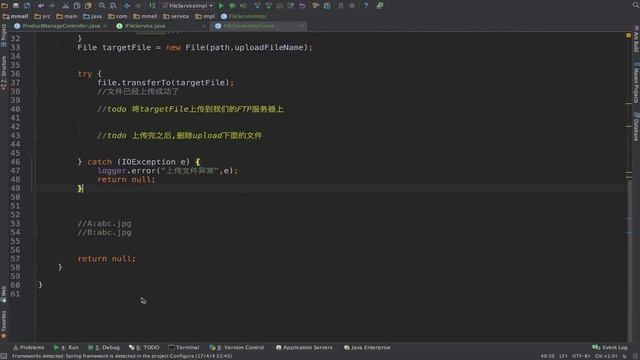Click the Find magnifier icon
Image resolution: width=640 pixels, height=360 pixels.
pyautogui.click(x=102, y=6)
